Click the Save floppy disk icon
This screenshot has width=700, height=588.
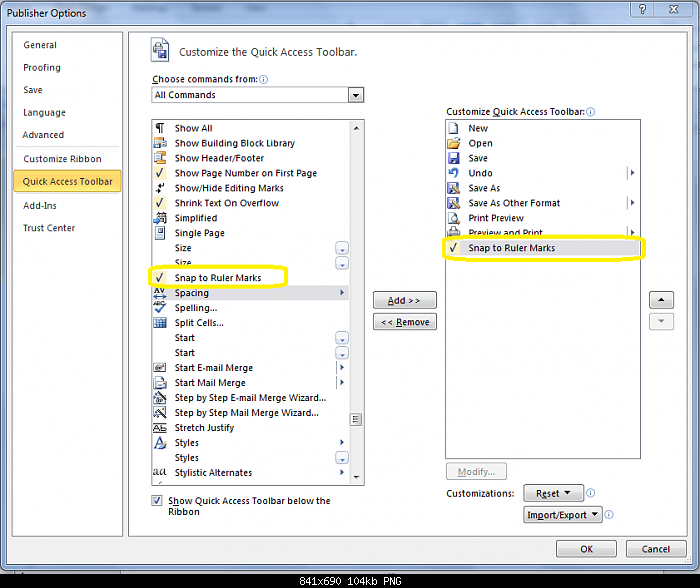pos(454,158)
